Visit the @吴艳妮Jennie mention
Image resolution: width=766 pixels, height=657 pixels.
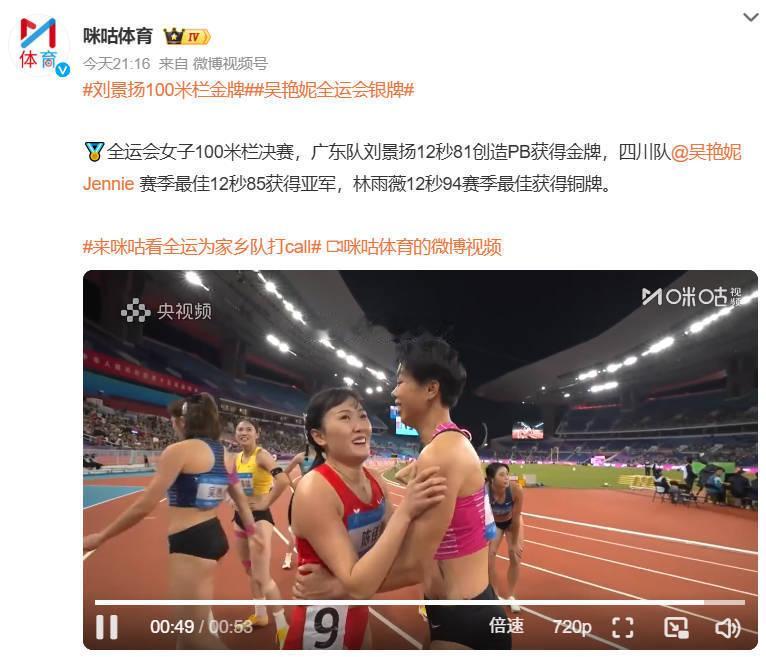pyautogui.click(x=412, y=168)
